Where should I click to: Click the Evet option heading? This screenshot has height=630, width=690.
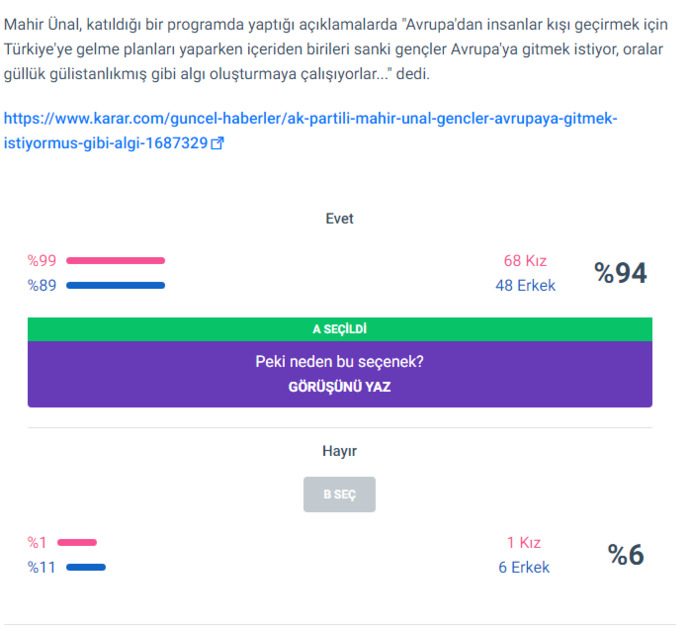[x=339, y=219]
